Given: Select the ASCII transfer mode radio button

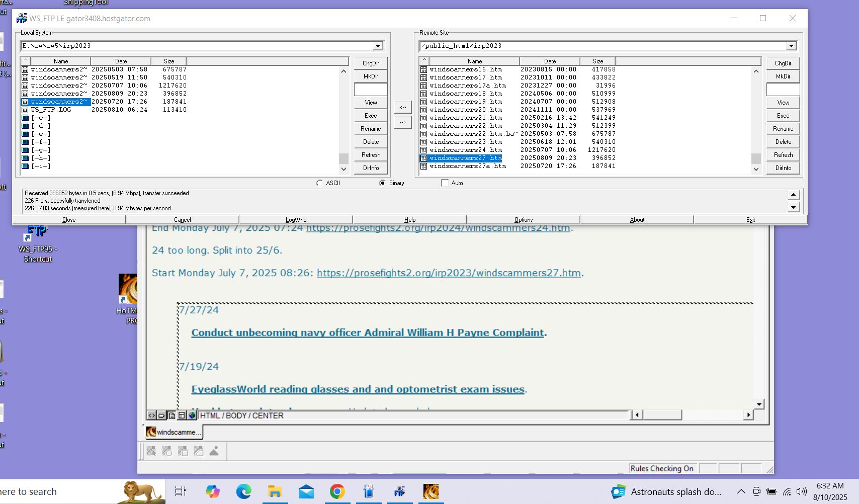Looking at the screenshot, I should coord(320,183).
